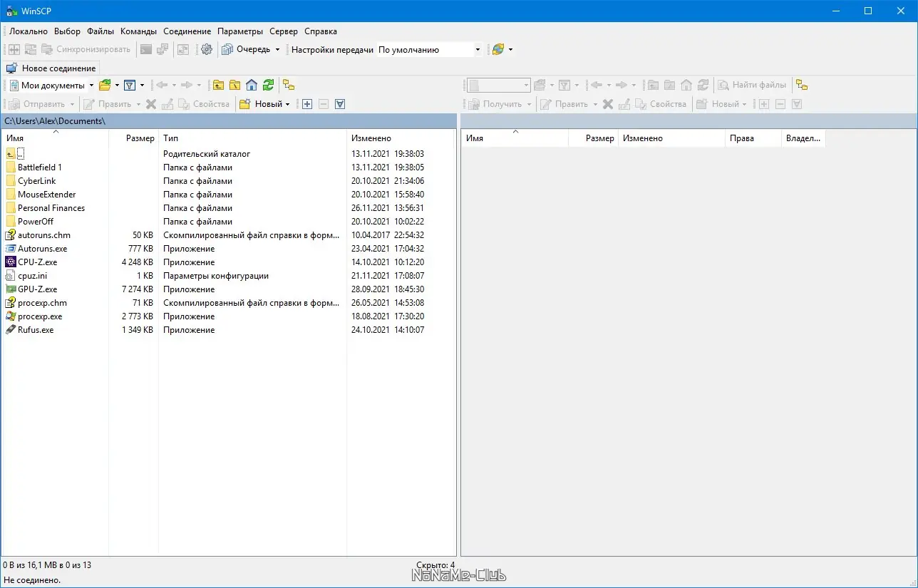Click remote panel Права column header
This screenshot has width=918, height=588.
[x=753, y=138]
